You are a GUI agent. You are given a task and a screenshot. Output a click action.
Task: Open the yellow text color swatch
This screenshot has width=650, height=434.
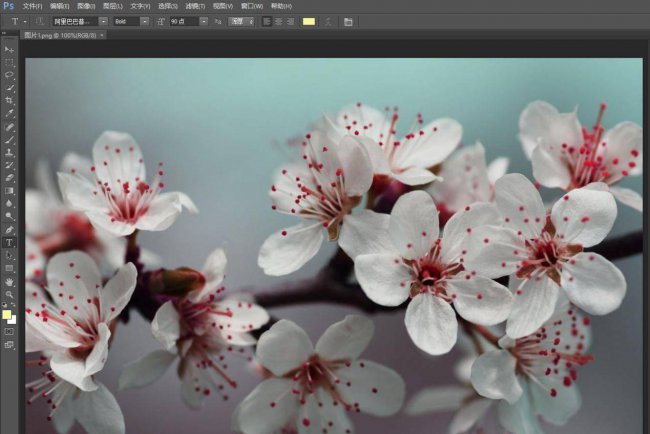point(309,22)
